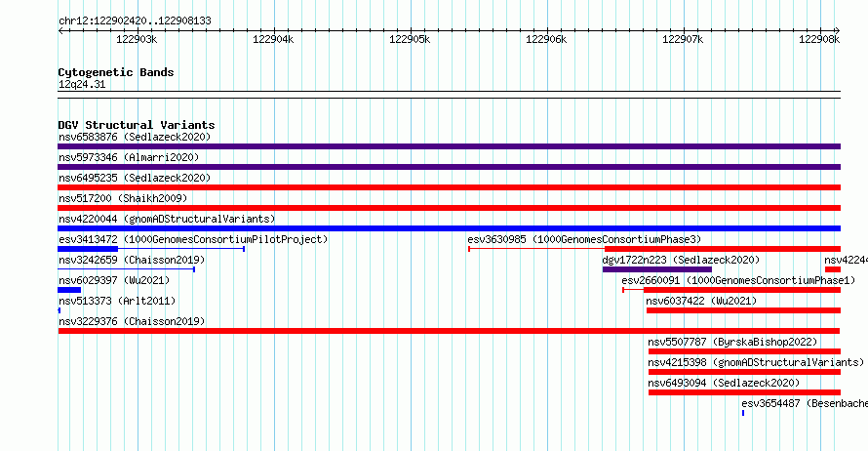Open the esv2660091 Phase1 variant label
The width and height of the screenshot is (868, 451).
738,280
